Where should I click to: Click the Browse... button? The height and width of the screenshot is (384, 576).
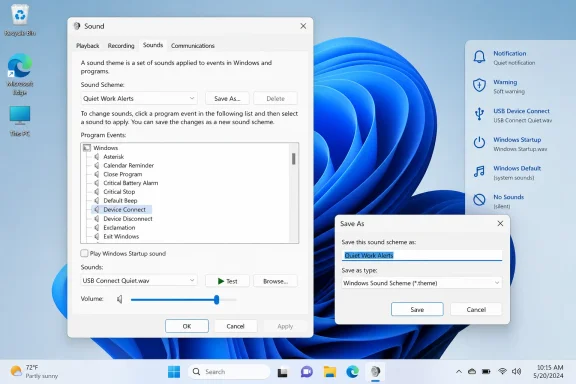(275, 281)
